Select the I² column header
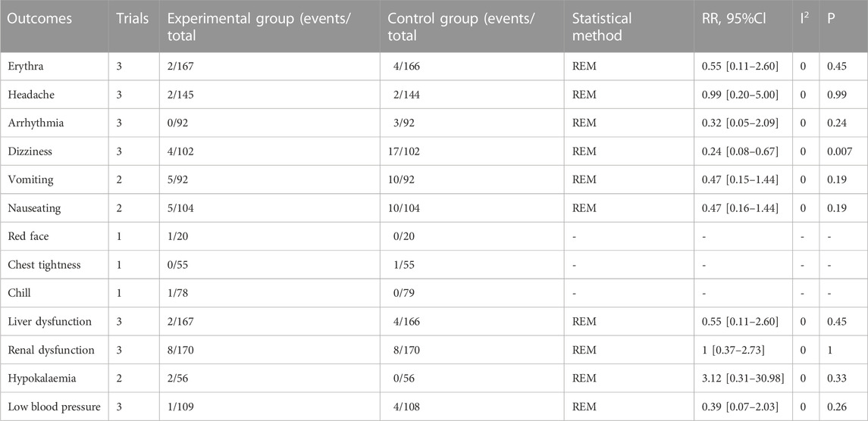 (x=805, y=18)
